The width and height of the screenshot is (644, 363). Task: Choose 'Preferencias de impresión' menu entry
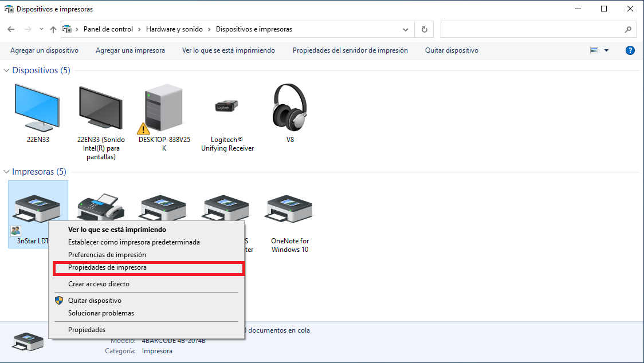pos(147,255)
